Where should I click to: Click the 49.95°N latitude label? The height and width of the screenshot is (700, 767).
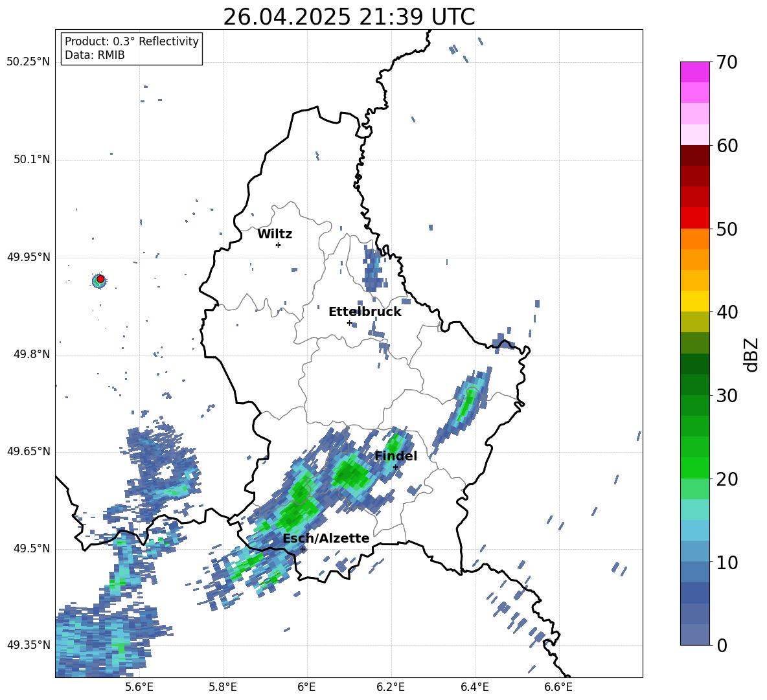(29, 257)
